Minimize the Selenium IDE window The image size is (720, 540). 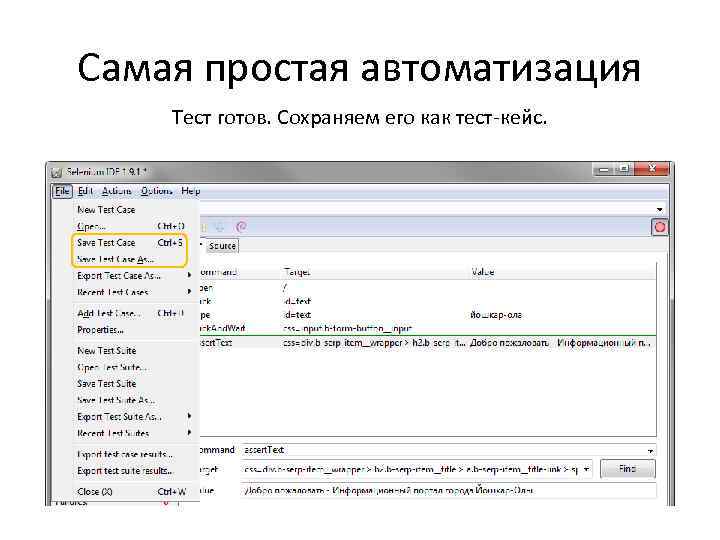coord(604,170)
